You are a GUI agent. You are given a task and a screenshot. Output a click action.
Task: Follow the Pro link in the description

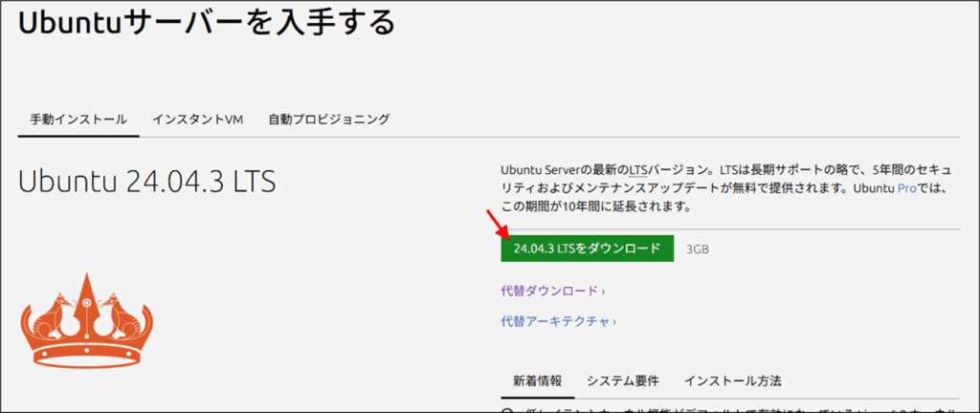[x=907, y=187]
